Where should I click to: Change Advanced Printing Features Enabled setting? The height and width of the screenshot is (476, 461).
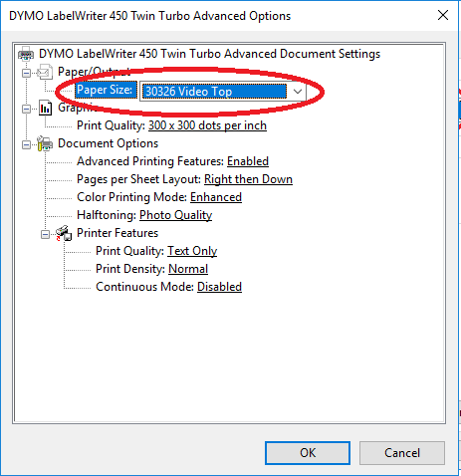click(x=248, y=161)
